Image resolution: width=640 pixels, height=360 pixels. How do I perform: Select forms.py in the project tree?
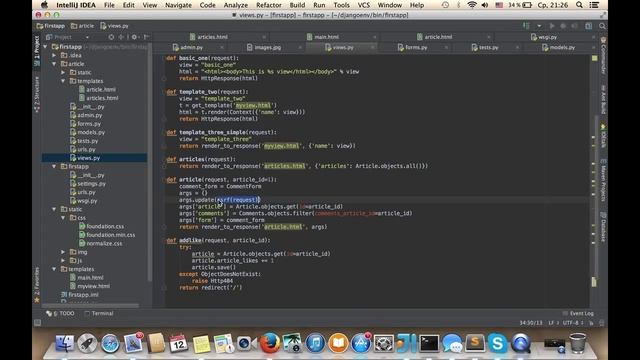pos(85,124)
